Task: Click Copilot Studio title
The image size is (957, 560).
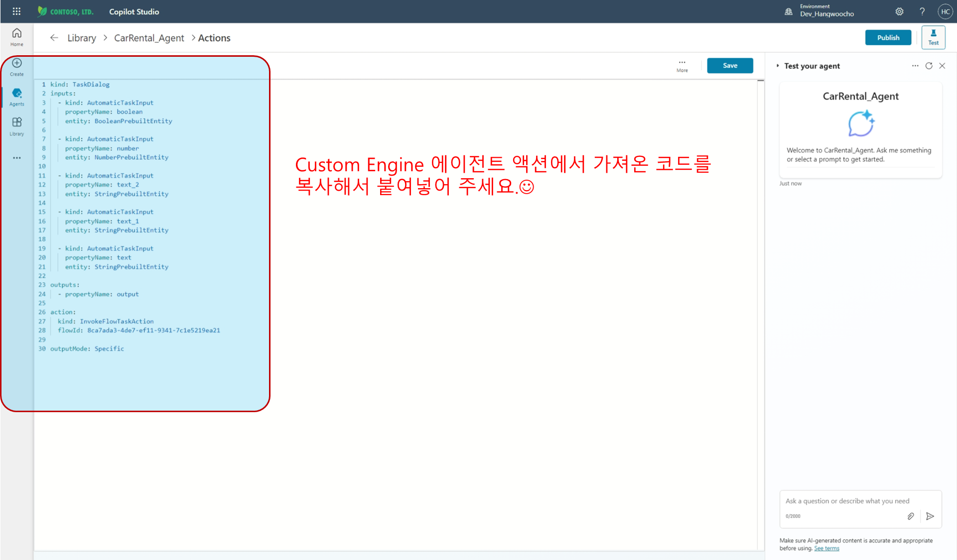Action: click(134, 11)
